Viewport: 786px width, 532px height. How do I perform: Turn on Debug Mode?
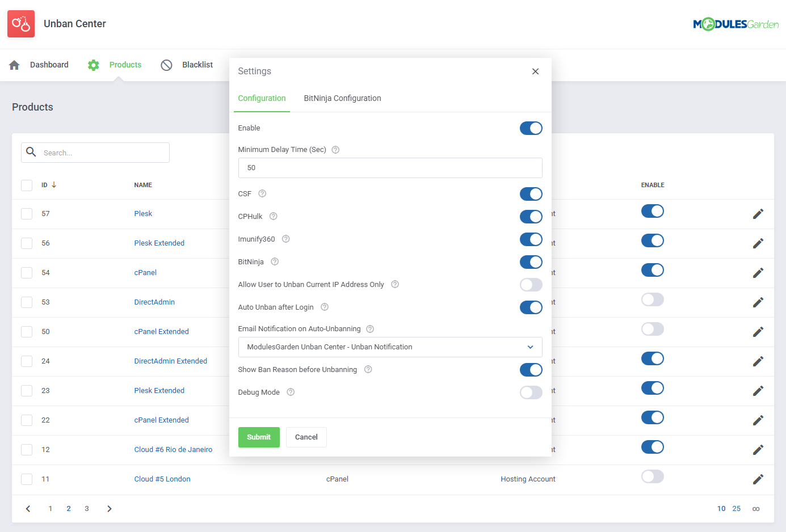(531, 392)
